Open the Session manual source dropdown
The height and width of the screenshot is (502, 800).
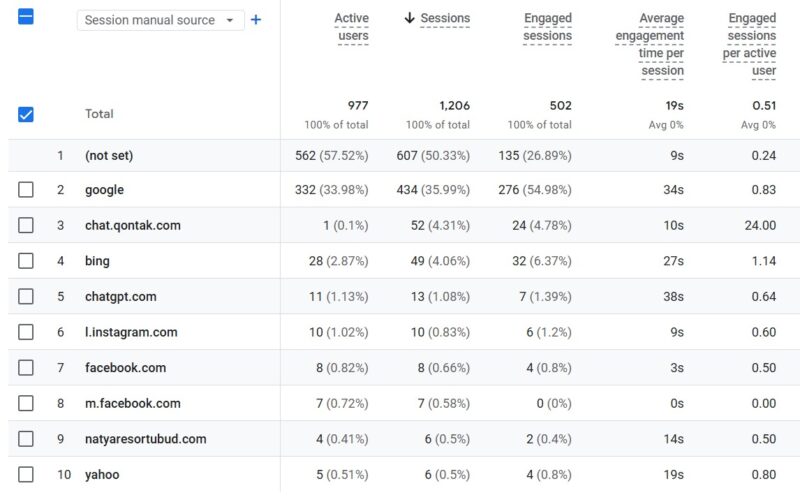point(160,20)
